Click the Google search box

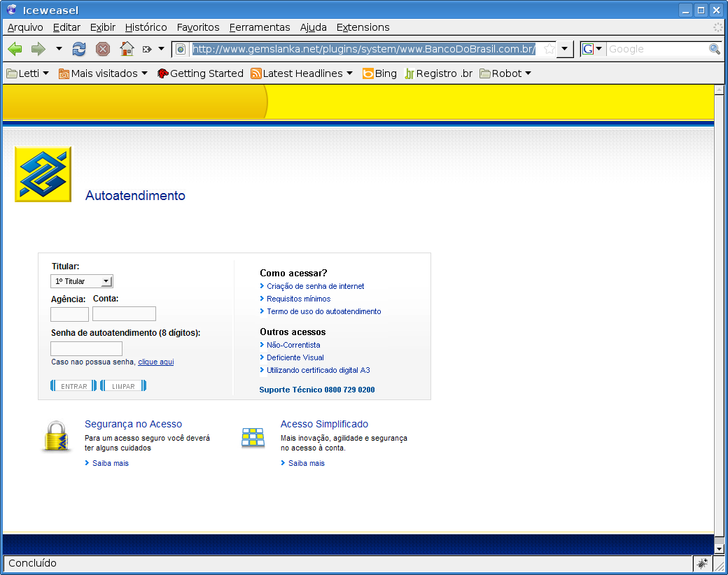point(657,49)
